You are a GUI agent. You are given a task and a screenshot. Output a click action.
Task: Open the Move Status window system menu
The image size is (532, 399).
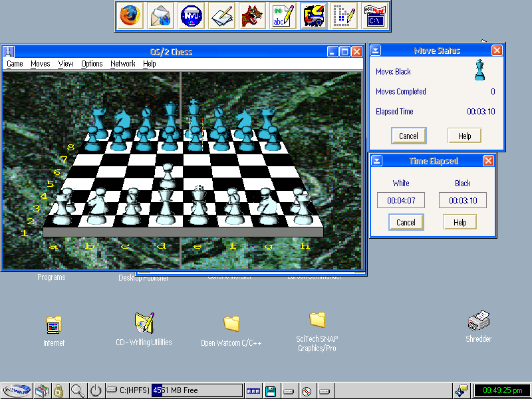pyautogui.click(x=376, y=51)
